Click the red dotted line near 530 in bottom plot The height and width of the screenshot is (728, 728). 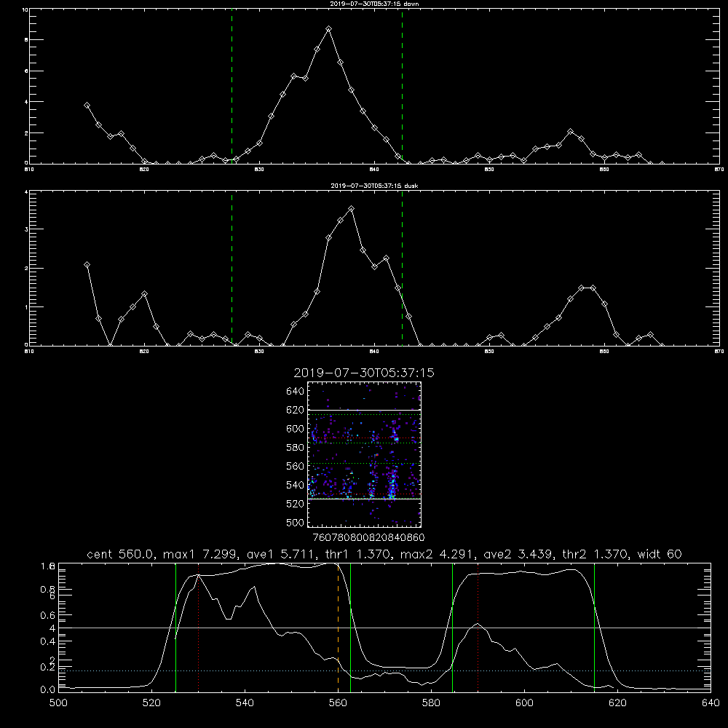(198, 628)
